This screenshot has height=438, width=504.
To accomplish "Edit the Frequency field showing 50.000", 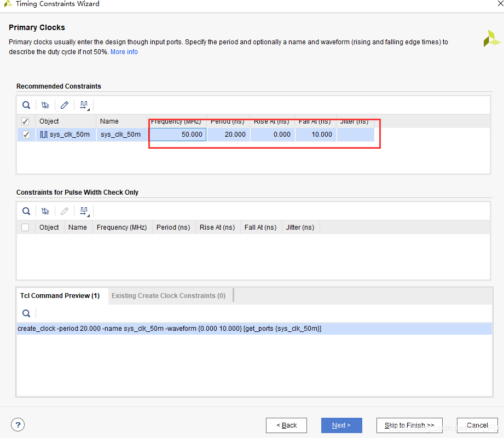I will click(x=178, y=135).
